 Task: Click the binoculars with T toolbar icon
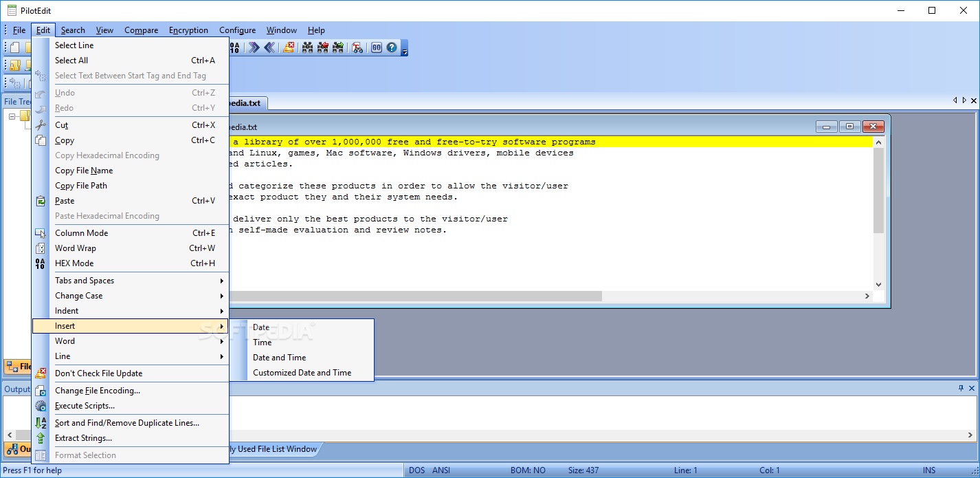357,47
